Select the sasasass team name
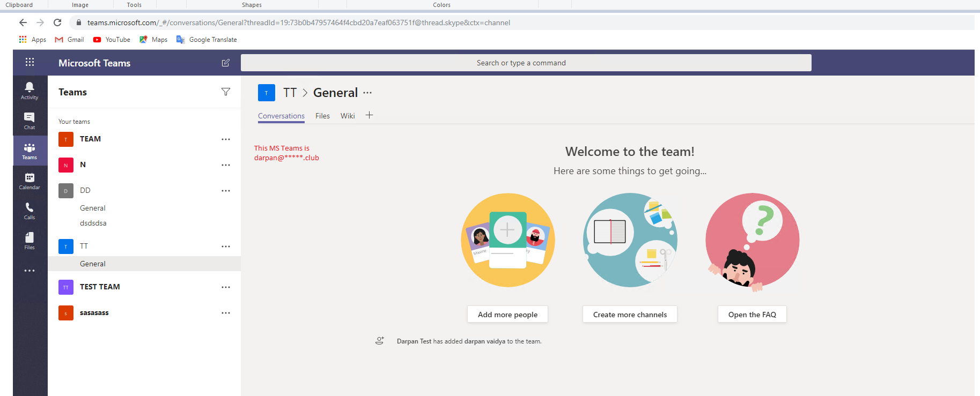The image size is (980, 396). coord(94,312)
